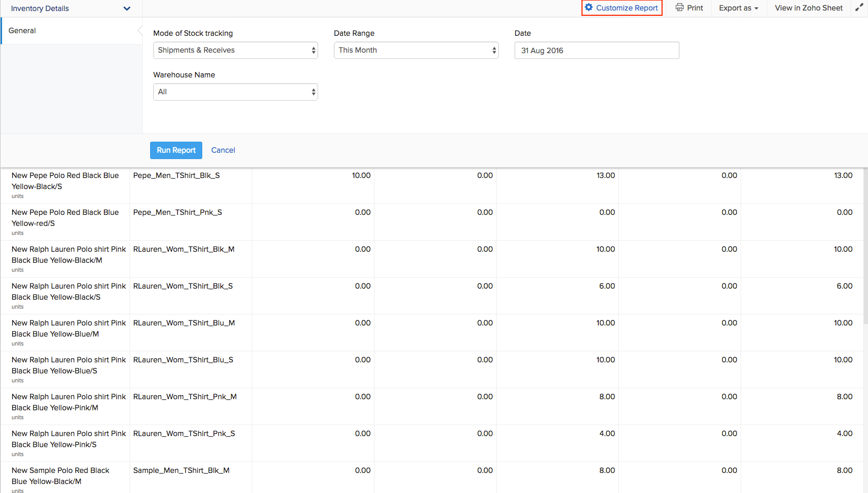
Task: Click the fullscreen expand icon at top right
Action: [860, 7]
